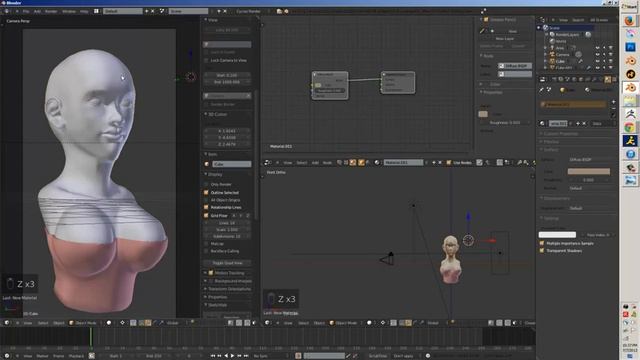This screenshot has height=360, width=640.
Task: Select RenderLayers in the outliner
Action: (x=567, y=35)
